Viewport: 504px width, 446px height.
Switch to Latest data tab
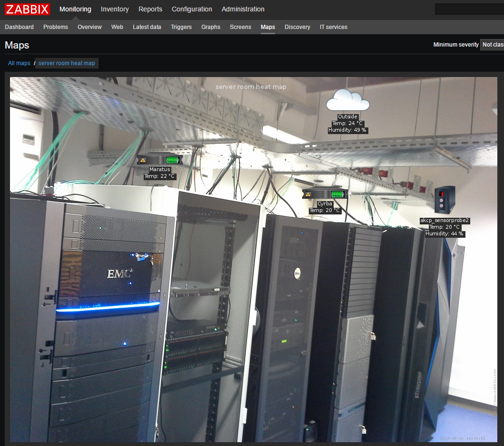(x=147, y=27)
